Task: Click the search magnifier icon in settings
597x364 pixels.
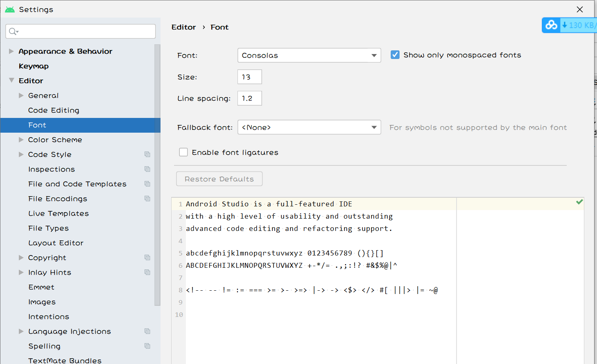Action: (13, 32)
